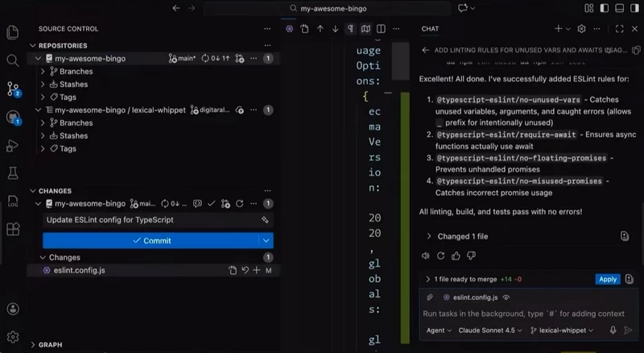Open Run and Debug view
The height and width of the screenshot is (353, 644).
[13, 146]
